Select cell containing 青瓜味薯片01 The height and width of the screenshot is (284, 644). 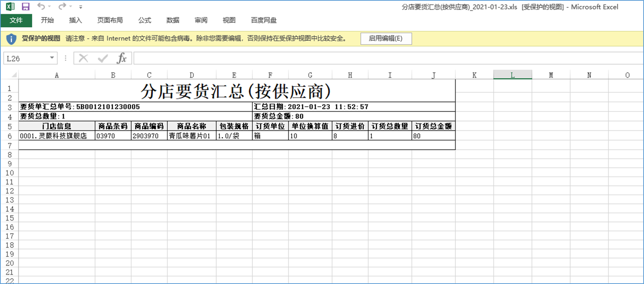[191, 136]
